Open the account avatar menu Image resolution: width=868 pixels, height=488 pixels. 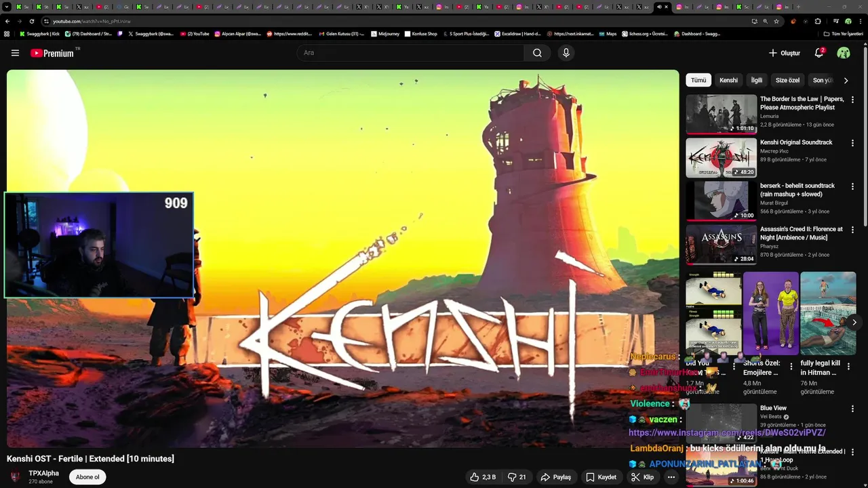tap(844, 53)
